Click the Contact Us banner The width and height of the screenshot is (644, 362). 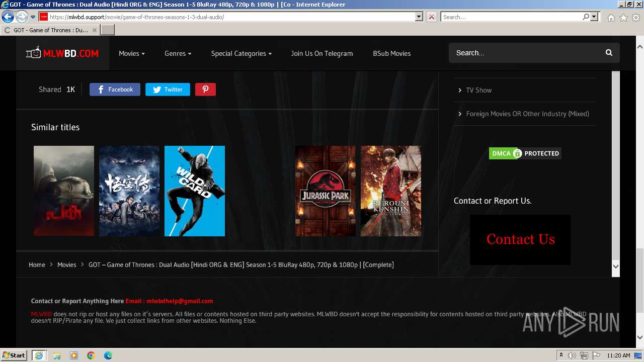click(x=520, y=239)
